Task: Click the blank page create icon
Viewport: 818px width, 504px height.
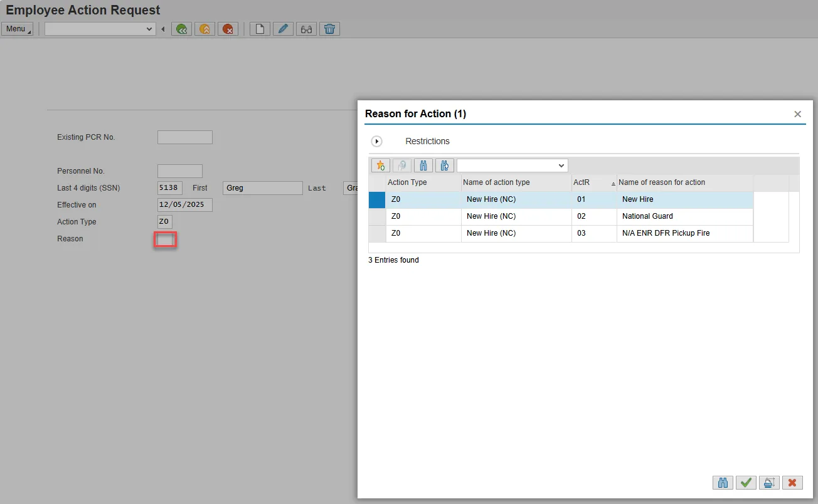Action: point(260,29)
